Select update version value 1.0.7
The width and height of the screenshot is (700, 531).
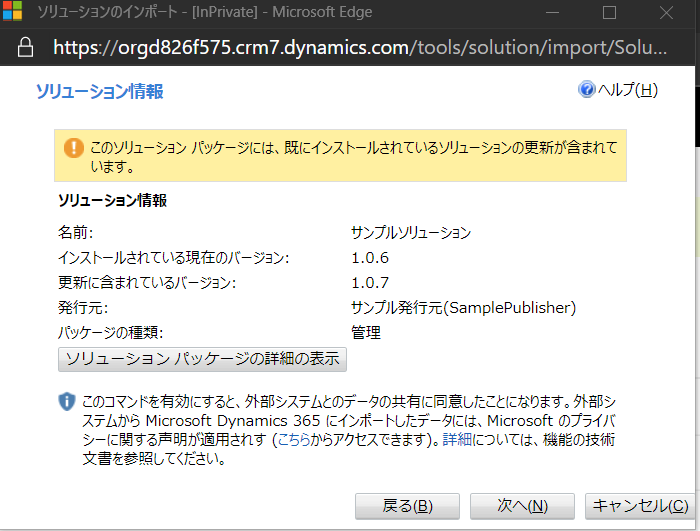[370, 283]
